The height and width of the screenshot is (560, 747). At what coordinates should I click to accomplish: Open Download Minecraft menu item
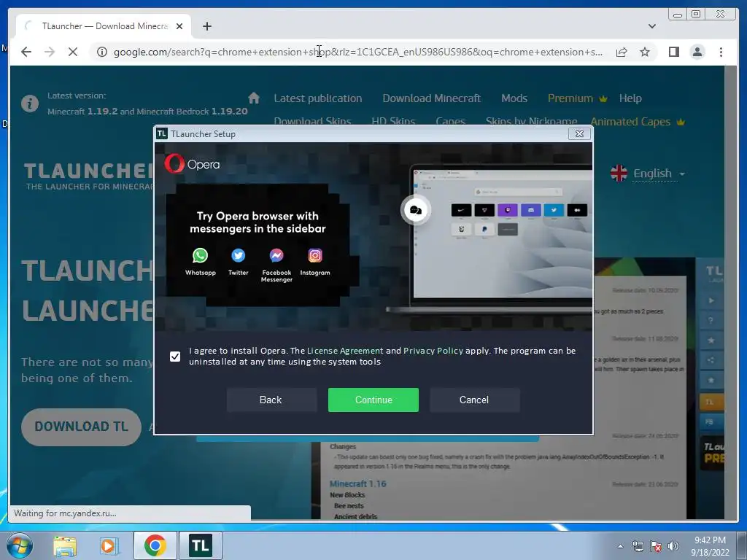(x=431, y=98)
